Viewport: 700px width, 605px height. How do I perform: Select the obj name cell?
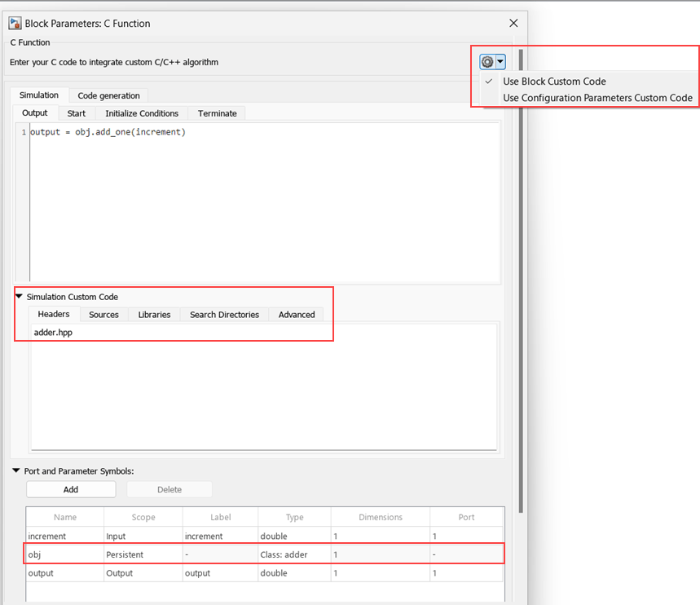pos(65,554)
